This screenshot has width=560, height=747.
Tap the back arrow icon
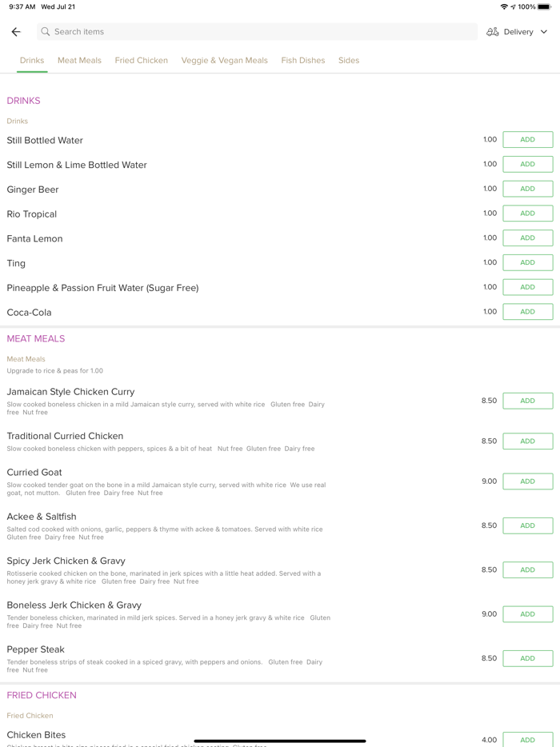[x=16, y=32]
